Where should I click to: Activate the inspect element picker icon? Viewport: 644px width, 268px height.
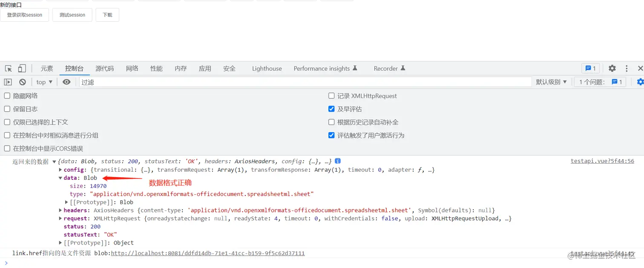[x=9, y=69]
